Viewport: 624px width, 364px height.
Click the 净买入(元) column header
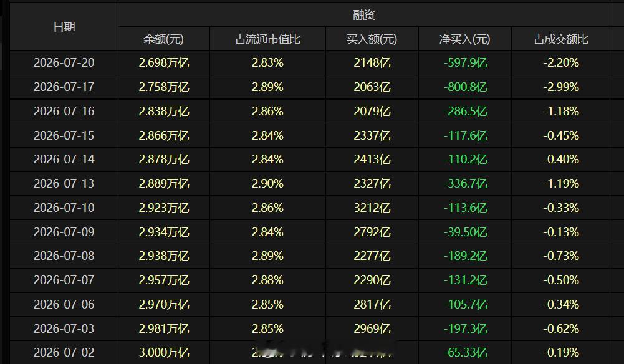(464, 39)
